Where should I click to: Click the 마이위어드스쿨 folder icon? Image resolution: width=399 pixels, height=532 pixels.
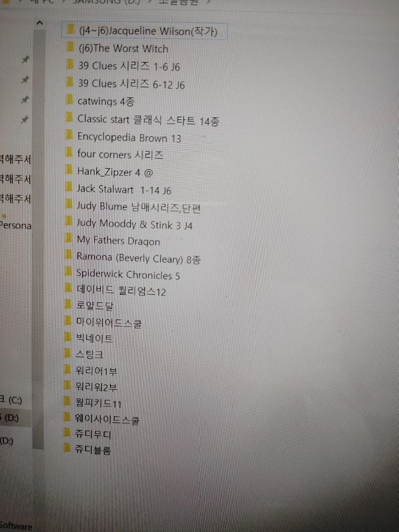pyautogui.click(x=68, y=321)
